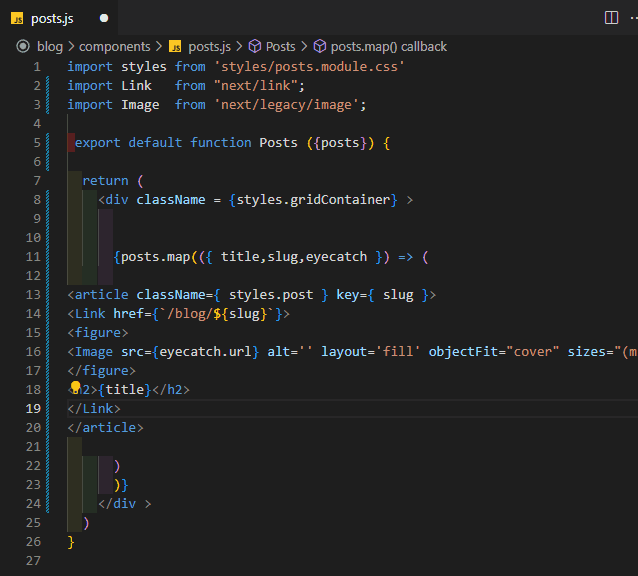Open the More Actions ellipsis menu

[634, 17]
